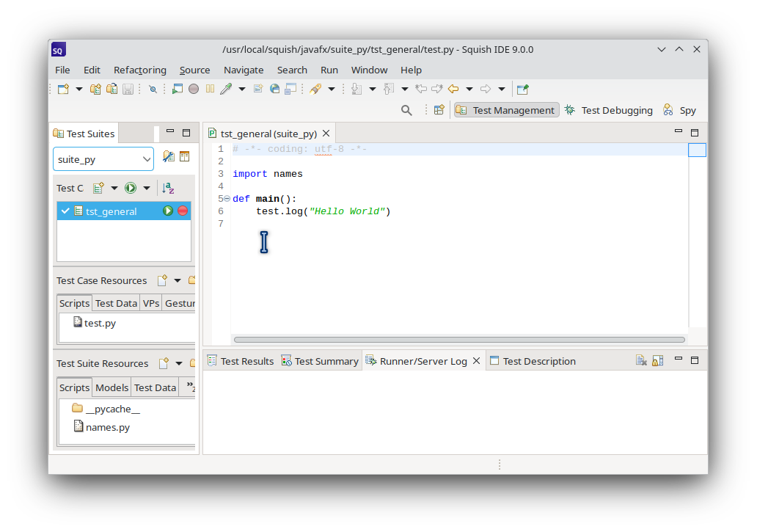This screenshot has width=757, height=532.
Task: Stop tst_general with the red stop button
Action: pos(183,211)
